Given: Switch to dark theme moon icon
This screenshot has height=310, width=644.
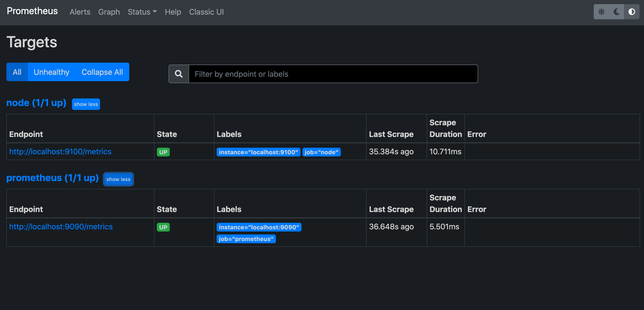Looking at the screenshot, I should click(616, 12).
